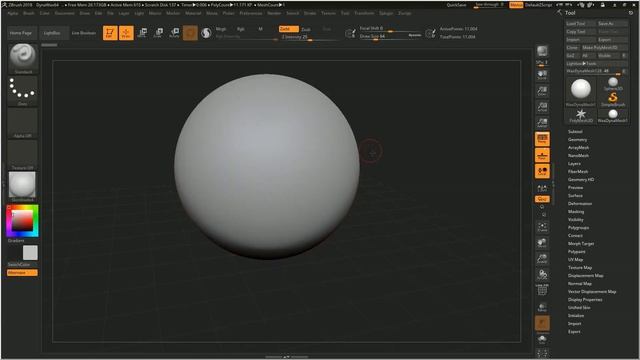Image resolution: width=640 pixels, height=360 pixels.
Task: Click the Scroll canvas icon
Action: click(x=542, y=75)
